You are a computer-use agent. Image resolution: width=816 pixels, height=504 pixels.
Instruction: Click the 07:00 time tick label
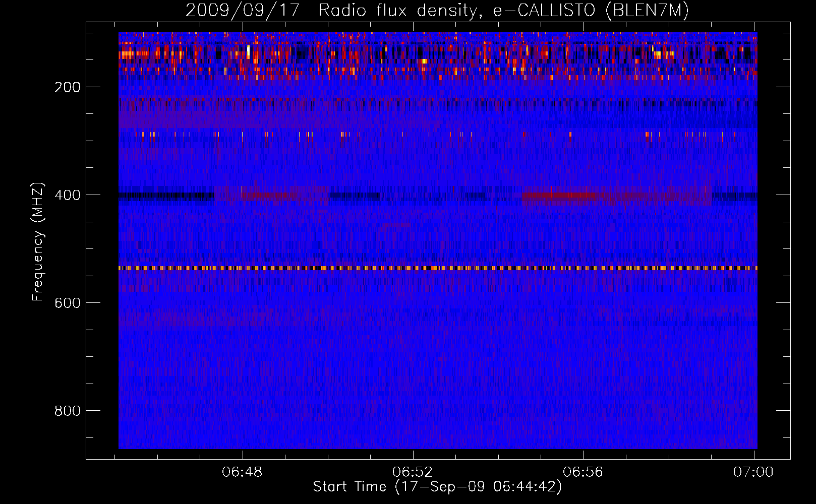(753, 472)
